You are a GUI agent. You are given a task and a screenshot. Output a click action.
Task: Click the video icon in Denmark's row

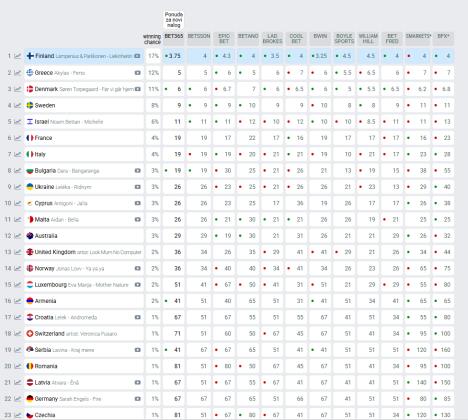point(137,89)
